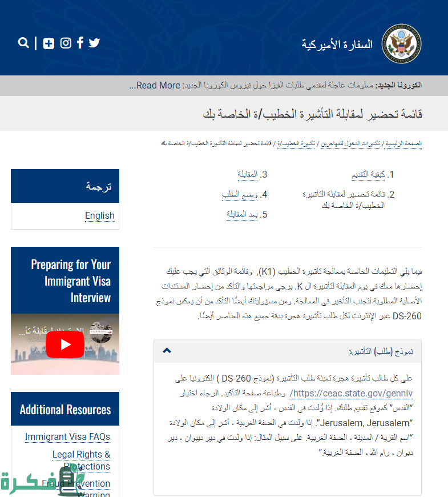
Task: Open the Twitter bird icon
Action: tap(94, 42)
